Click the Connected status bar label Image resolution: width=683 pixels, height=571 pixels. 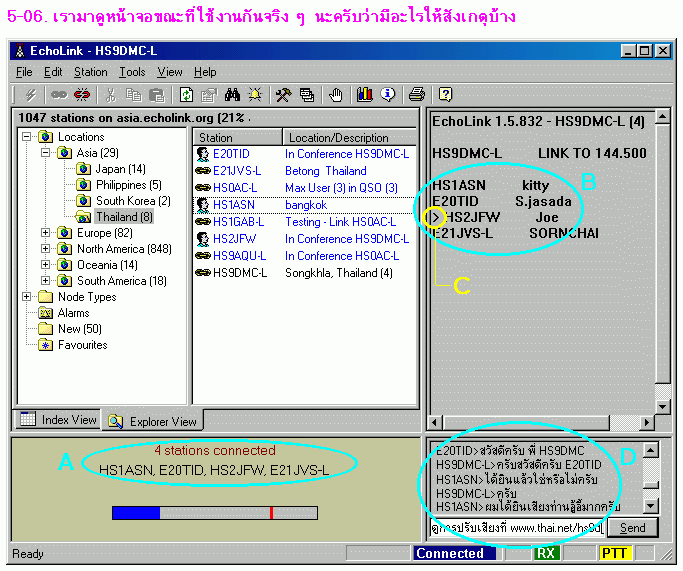tap(455, 553)
